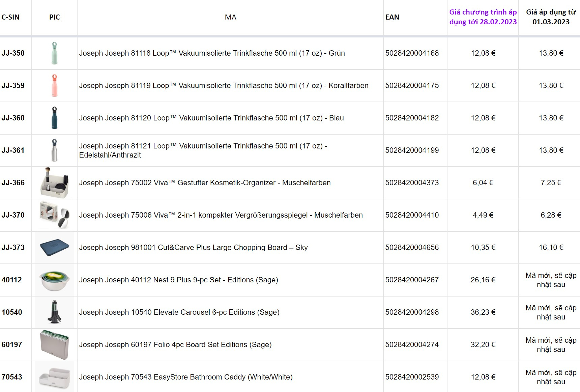The width and height of the screenshot is (580, 392).
Task: Select the JJ-370 code cell
Action: pos(13,215)
